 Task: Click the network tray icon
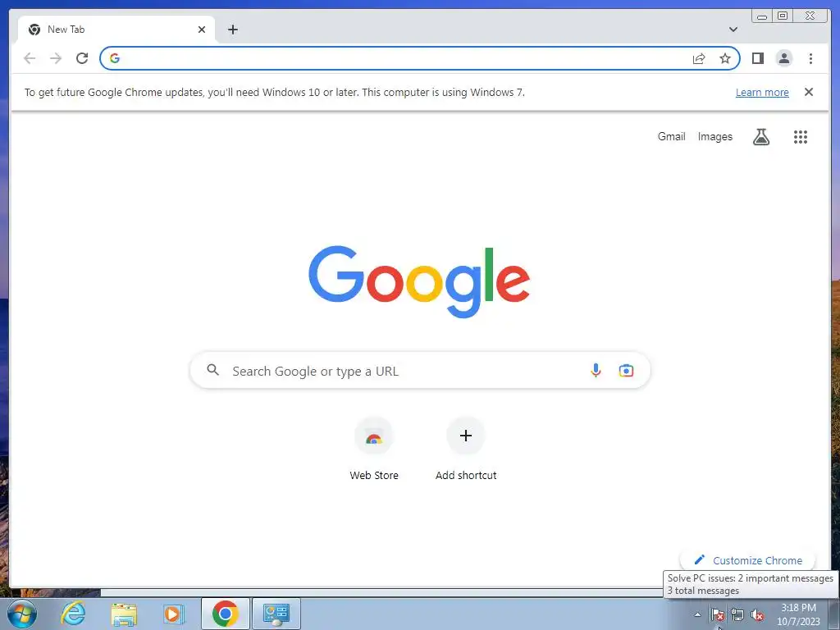click(x=737, y=614)
